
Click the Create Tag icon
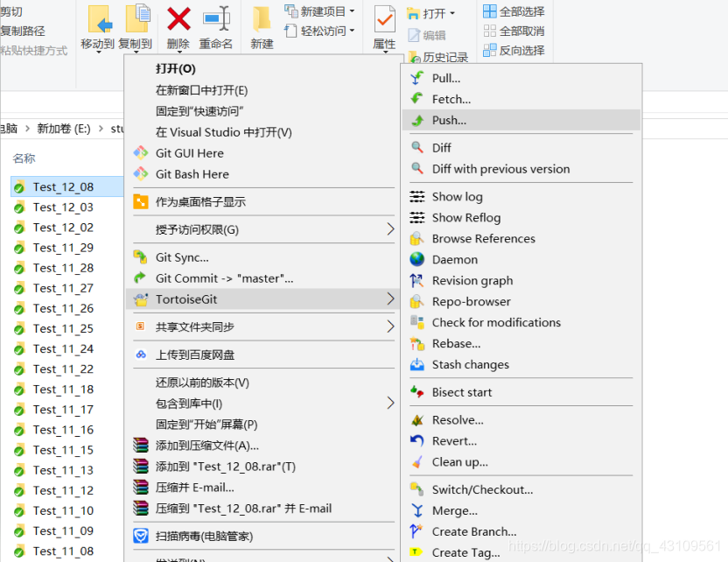pyautogui.click(x=416, y=552)
